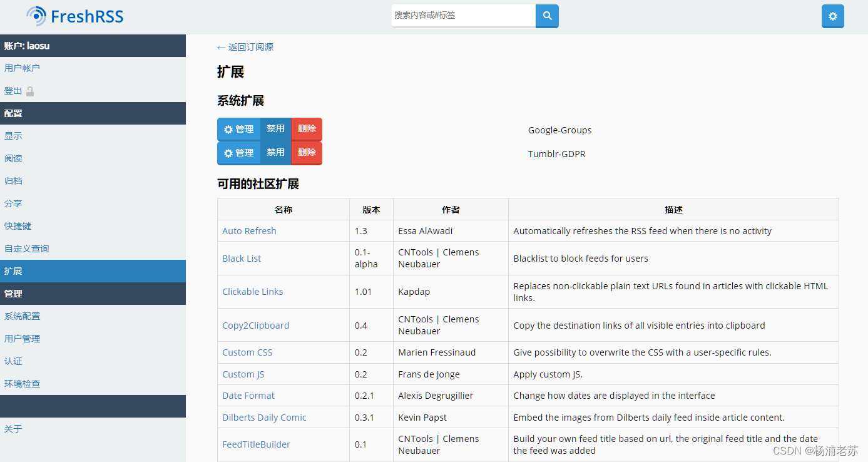
Task: Click the FreshRSS logo
Action: tap(74, 16)
